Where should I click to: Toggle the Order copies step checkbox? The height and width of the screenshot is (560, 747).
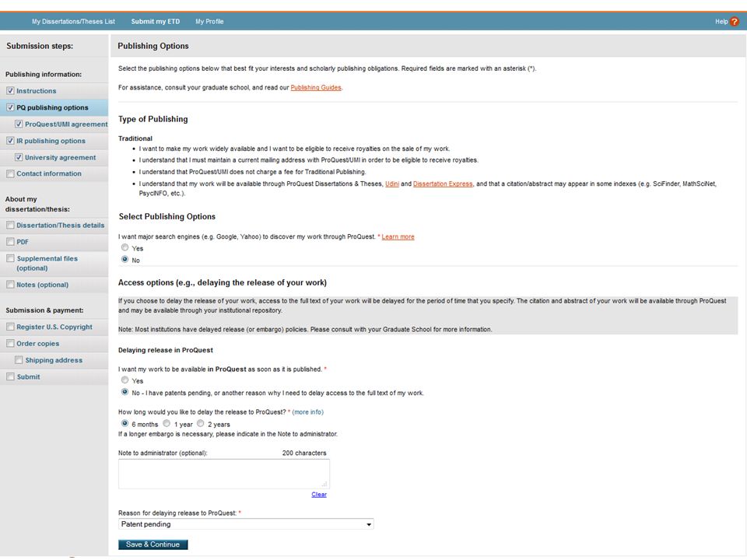10,343
